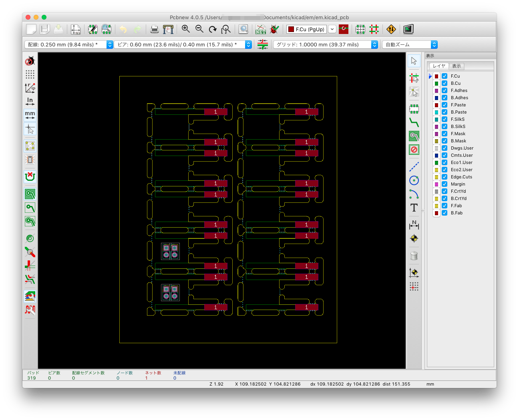
Task: Uncheck the Edge.Cuts layer checkbox
Action: point(445,177)
